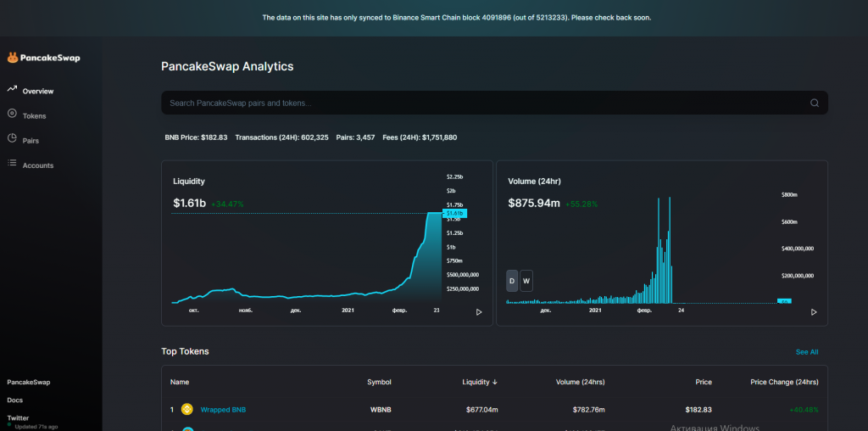Click the Tokens circle icon in sidebar
Viewport: 868px width, 431px height.
pos(12,114)
